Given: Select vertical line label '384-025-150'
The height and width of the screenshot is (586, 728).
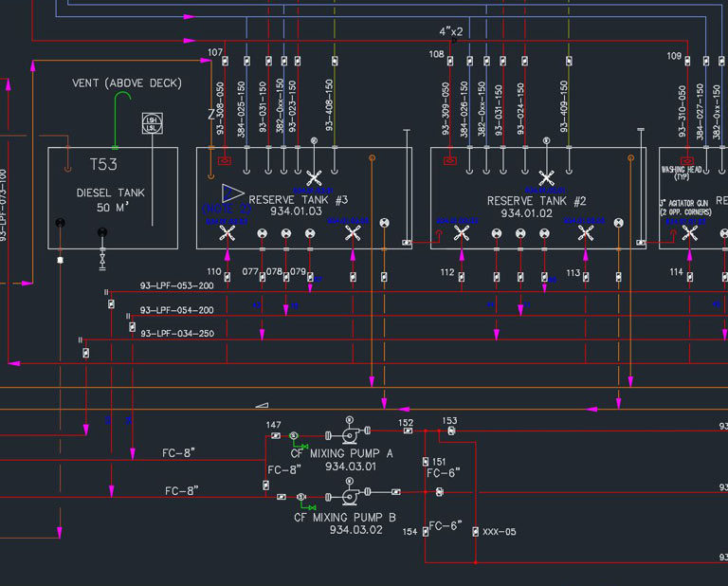Looking at the screenshot, I should coord(241,109).
